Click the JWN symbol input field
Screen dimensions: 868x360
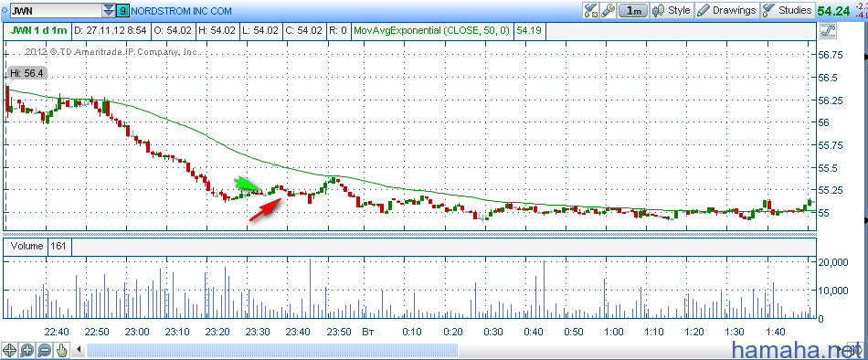(56, 11)
